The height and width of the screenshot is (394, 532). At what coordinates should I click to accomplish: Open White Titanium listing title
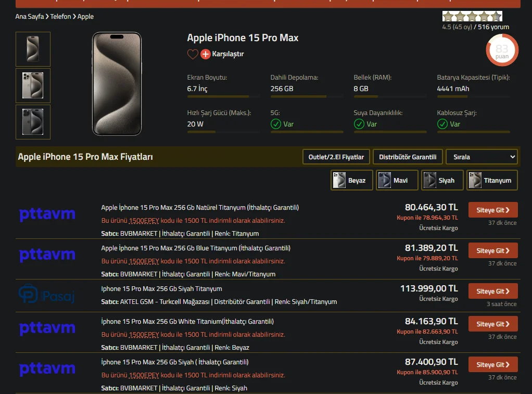coord(187,321)
